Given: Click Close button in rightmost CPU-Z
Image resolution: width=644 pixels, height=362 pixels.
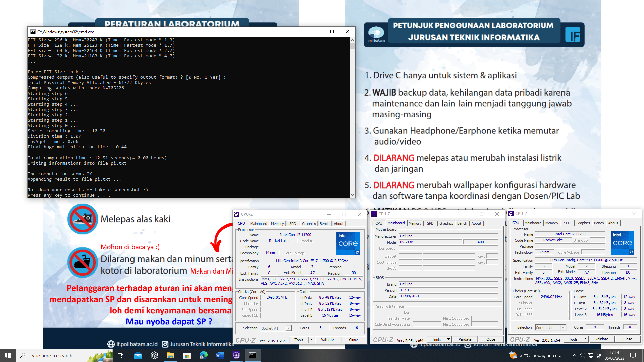Looking at the screenshot, I should coord(628,339).
